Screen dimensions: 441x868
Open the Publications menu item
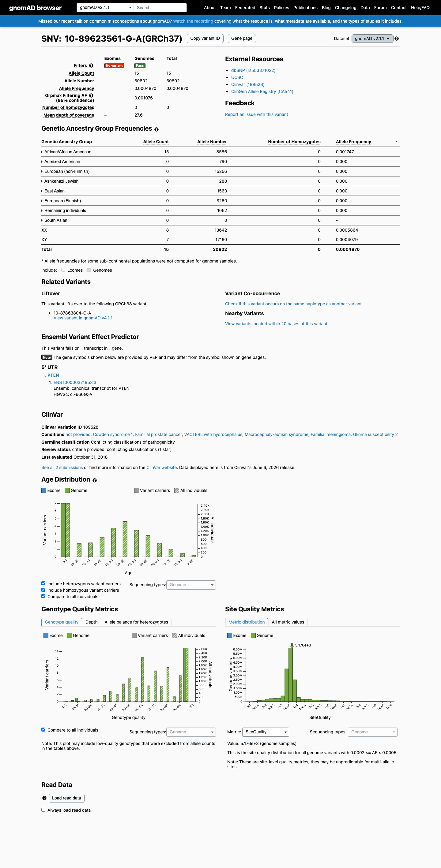coord(305,8)
